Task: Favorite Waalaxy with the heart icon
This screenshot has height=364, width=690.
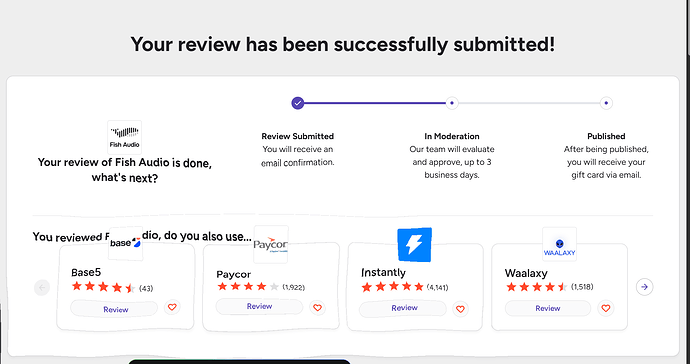Action: [606, 308]
